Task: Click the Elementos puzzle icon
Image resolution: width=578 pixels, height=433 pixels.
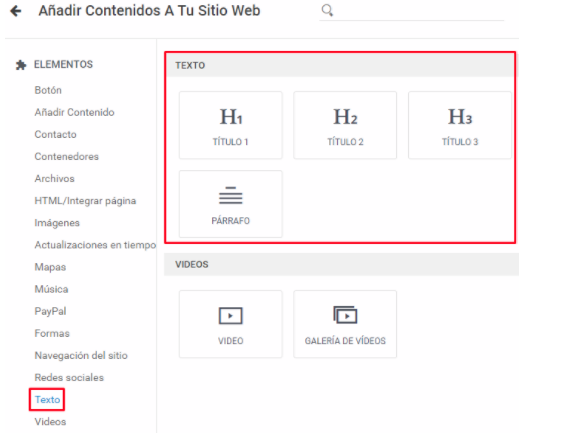Action: click(21, 65)
